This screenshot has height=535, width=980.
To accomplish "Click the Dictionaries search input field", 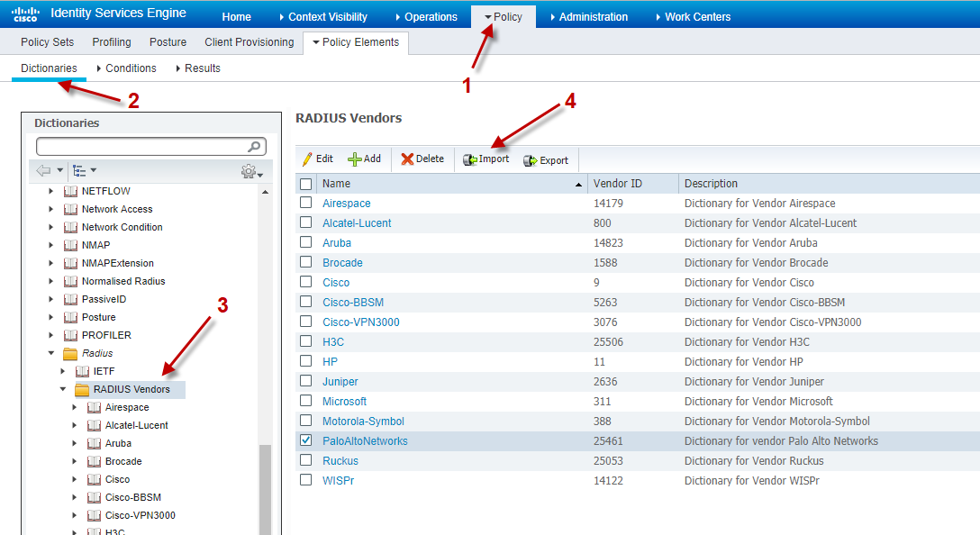I will (x=151, y=146).
